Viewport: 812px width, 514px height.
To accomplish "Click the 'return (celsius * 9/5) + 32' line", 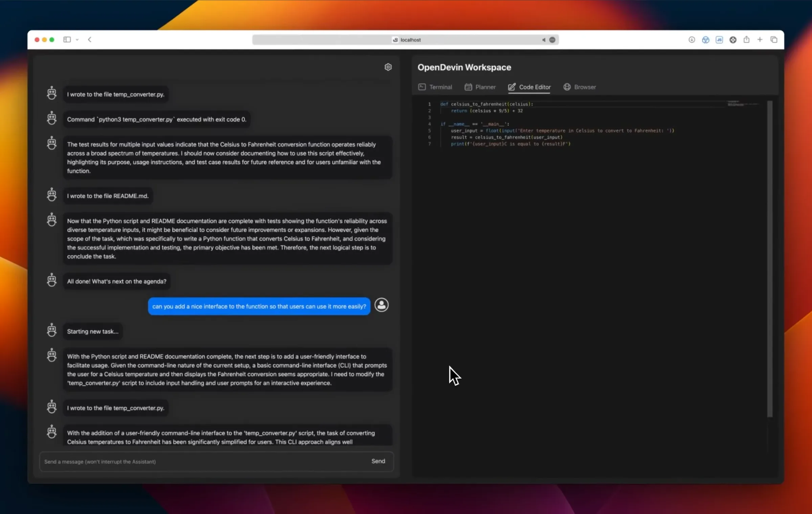I will tap(487, 111).
